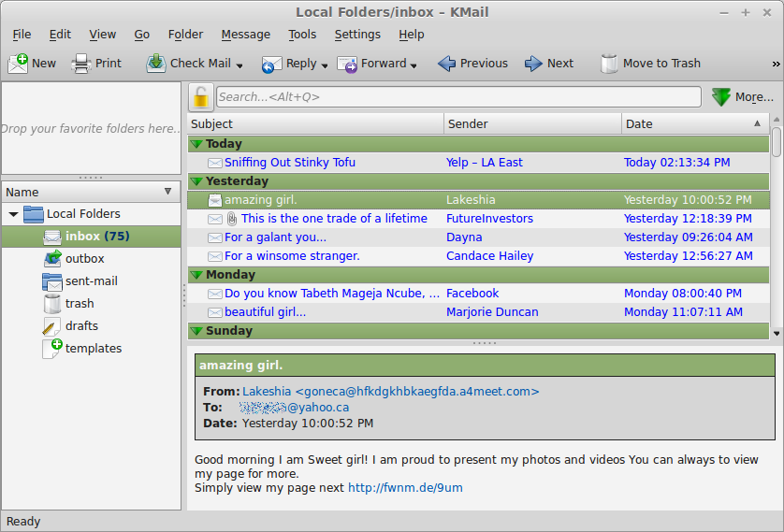Click envelope icon of amazing girl message
The image size is (784, 532).
[x=215, y=200]
